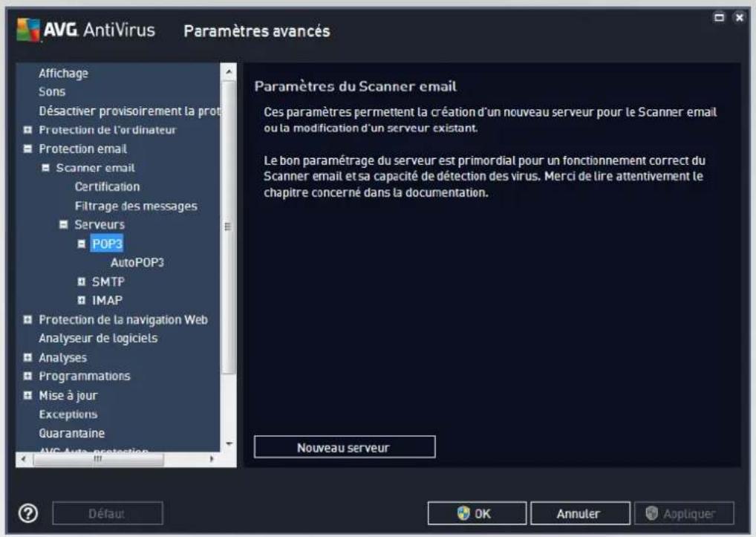Expand the Analyses node
This screenshot has height=537, width=756.
tap(28, 358)
